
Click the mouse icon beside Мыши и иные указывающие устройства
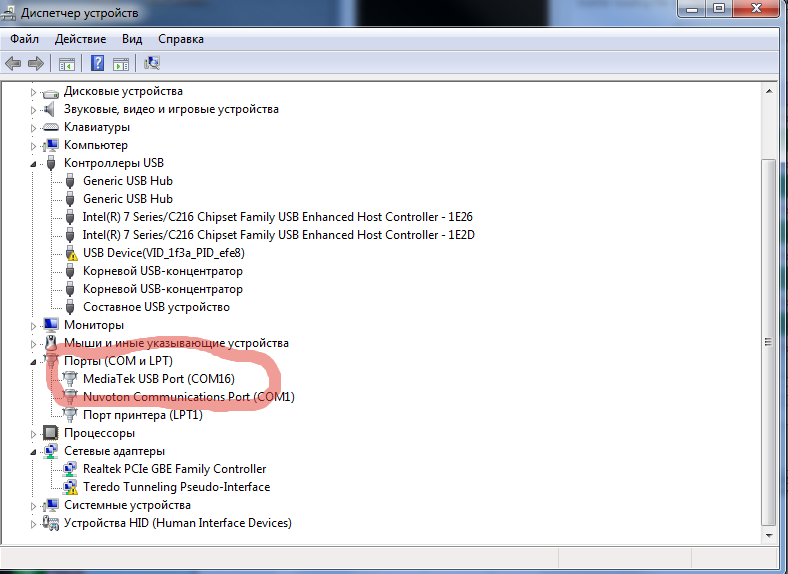point(51,343)
